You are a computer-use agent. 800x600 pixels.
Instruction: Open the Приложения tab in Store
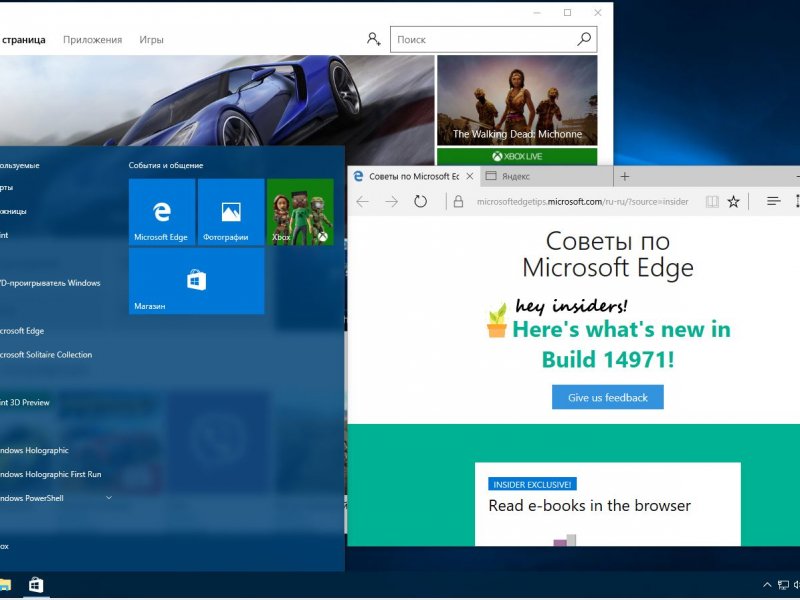pos(92,40)
